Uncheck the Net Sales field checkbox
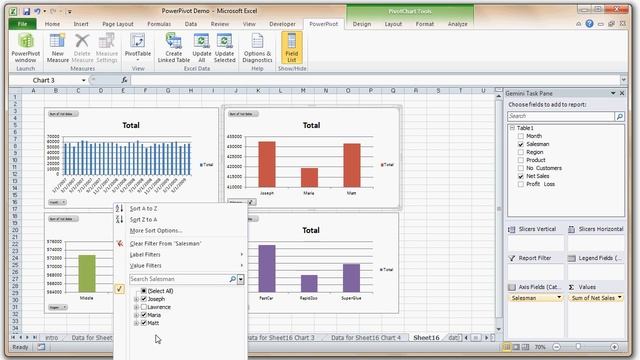Image resolution: width=640 pixels, height=360 pixels. pyautogui.click(x=520, y=176)
